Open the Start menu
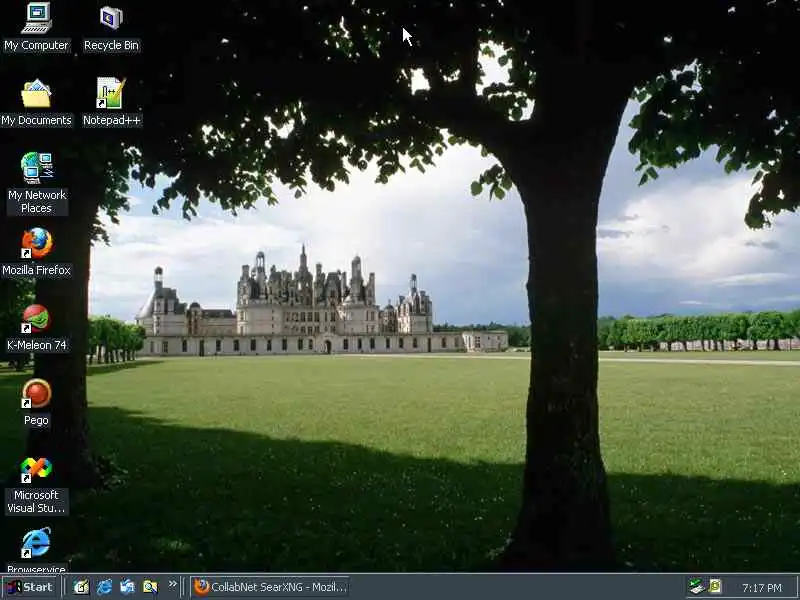This screenshot has height=600, width=800. [x=31, y=587]
